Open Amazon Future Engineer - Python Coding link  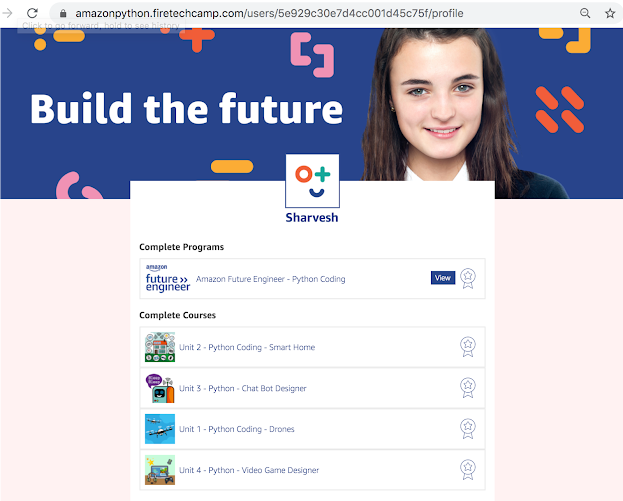271,279
